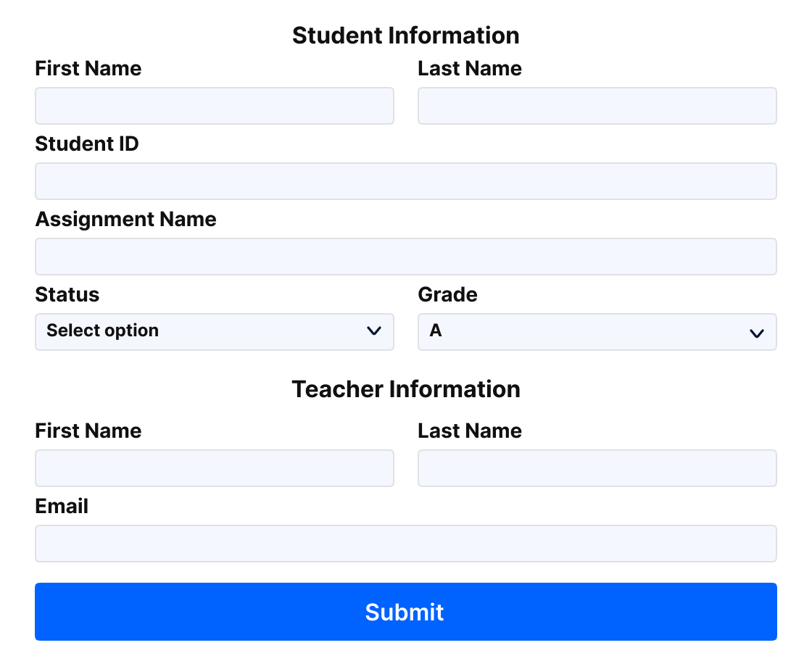Open the Status 'Select option' dropdown
Screen dimensions: 812x661
coord(215,332)
